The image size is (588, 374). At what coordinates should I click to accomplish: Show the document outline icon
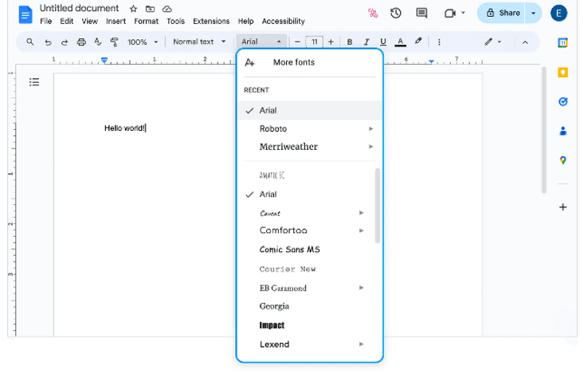point(34,82)
